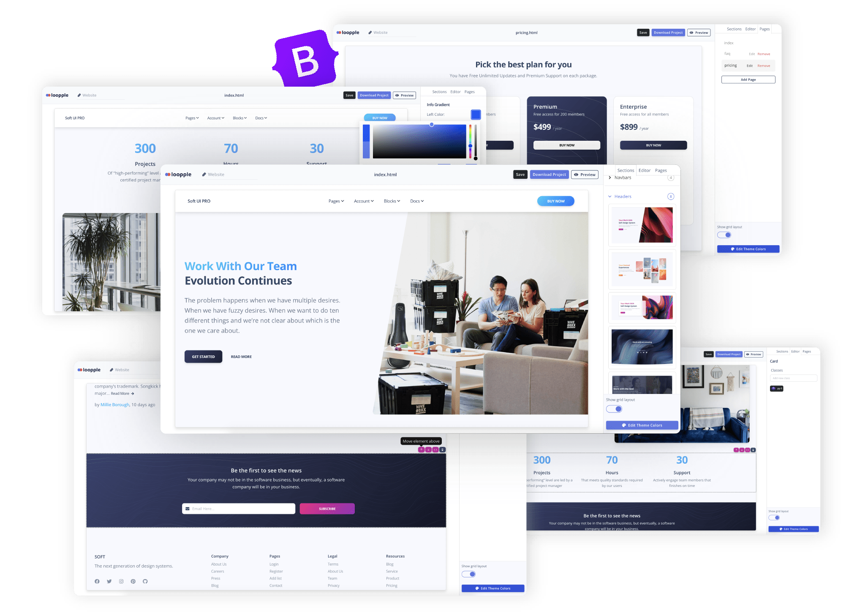Screen dimensions: 868x615
Task: Click the SUBSCRIBE button
Action: 327,508
